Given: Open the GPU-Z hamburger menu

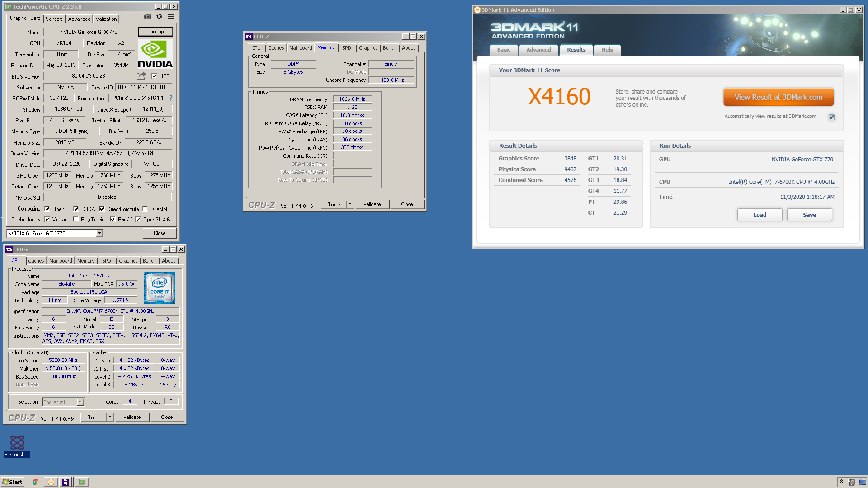Looking at the screenshot, I should point(171,17).
